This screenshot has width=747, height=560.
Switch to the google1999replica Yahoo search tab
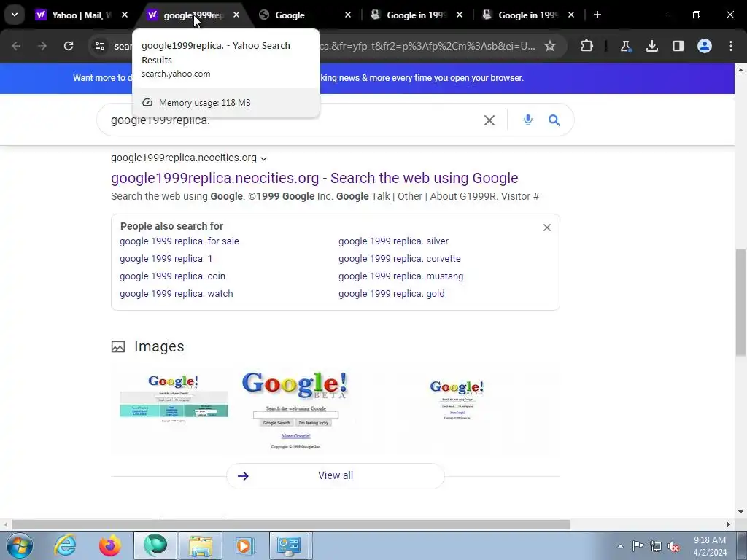(x=193, y=15)
